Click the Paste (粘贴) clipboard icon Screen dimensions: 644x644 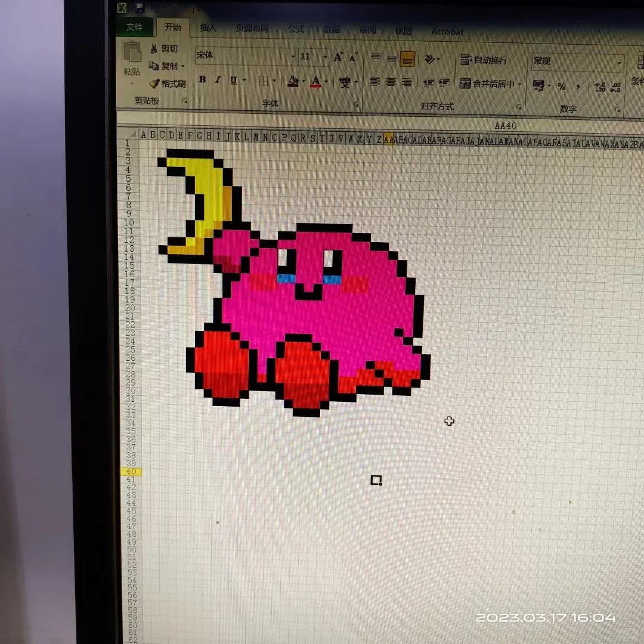click(x=132, y=52)
